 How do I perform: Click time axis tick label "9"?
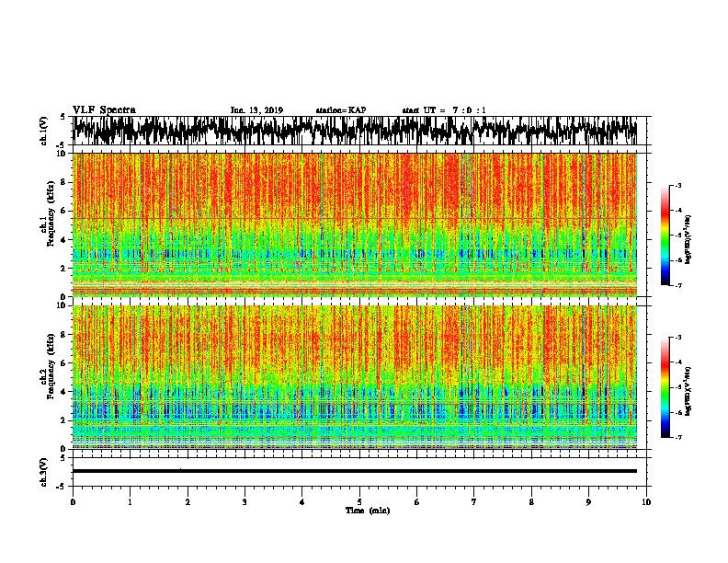(588, 502)
